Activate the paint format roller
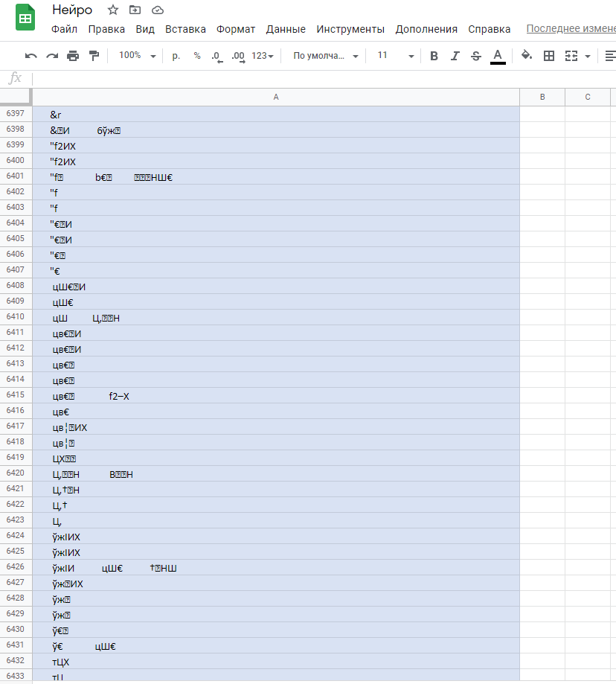 pyautogui.click(x=94, y=56)
